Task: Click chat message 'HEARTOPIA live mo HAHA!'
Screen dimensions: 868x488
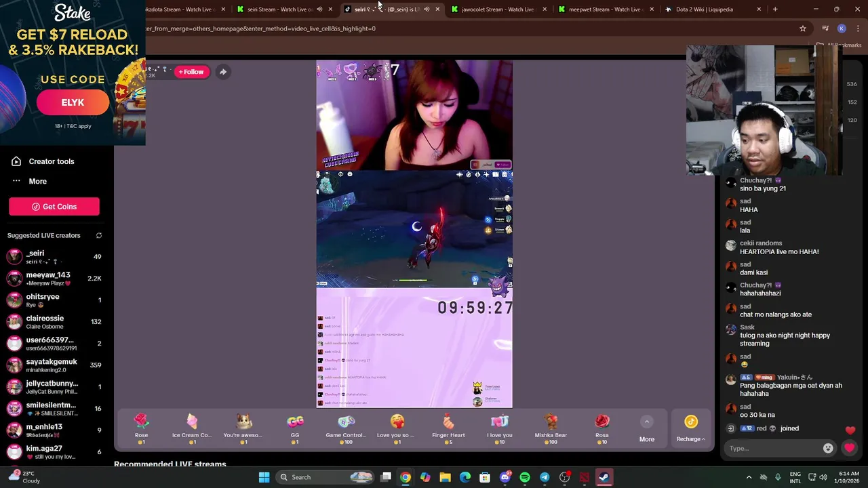Action: point(779,251)
